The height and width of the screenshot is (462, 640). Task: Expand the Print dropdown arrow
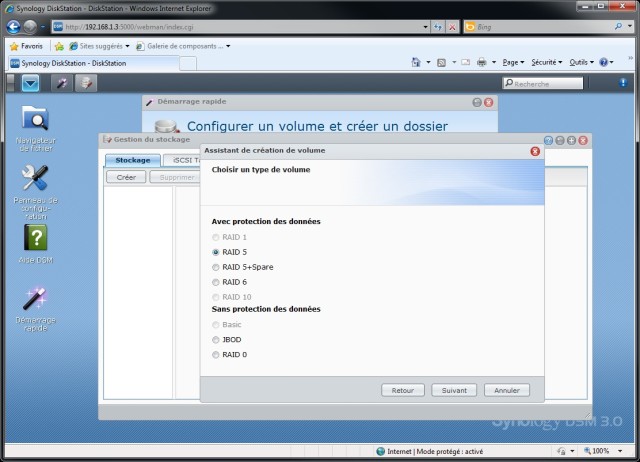494,62
